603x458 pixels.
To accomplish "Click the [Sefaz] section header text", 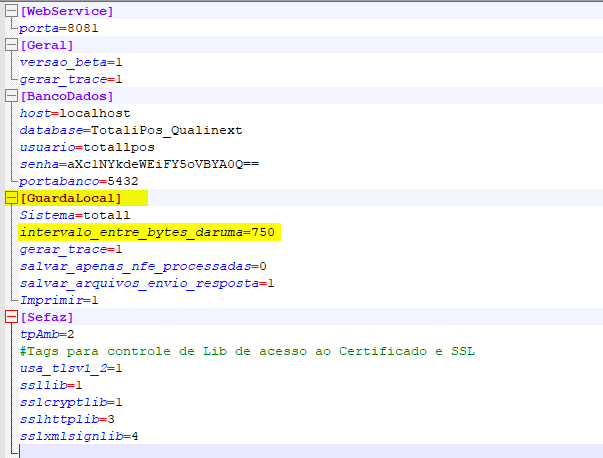I will point(47,317).
